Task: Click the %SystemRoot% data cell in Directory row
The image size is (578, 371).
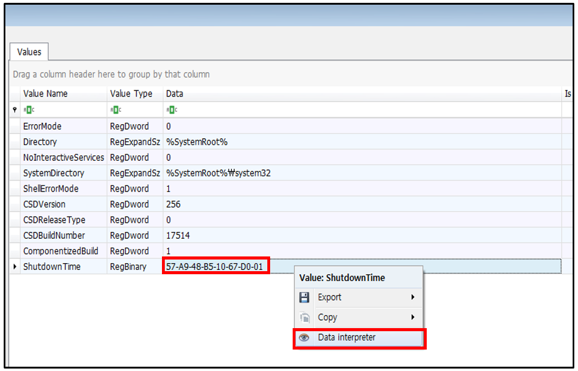Action: coord(196,142)
